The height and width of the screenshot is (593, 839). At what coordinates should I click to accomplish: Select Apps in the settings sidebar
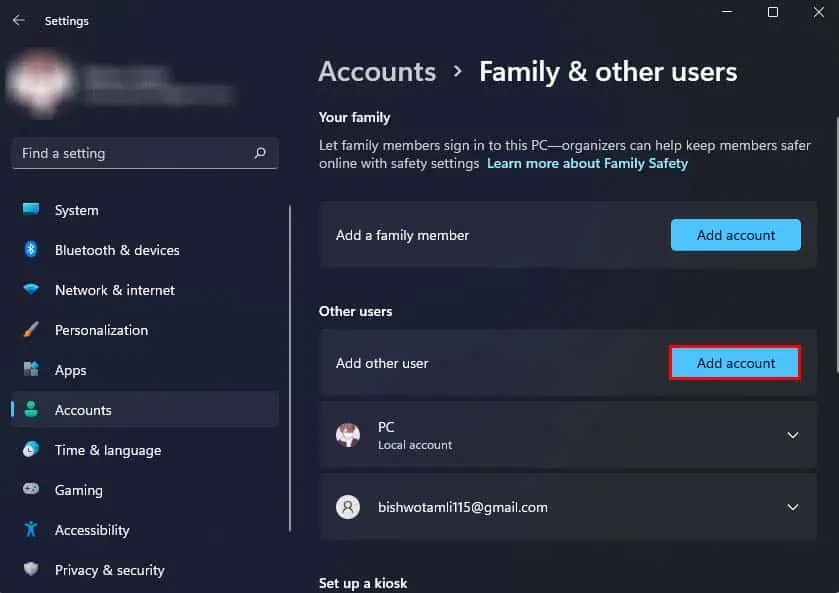coord(70,370)
